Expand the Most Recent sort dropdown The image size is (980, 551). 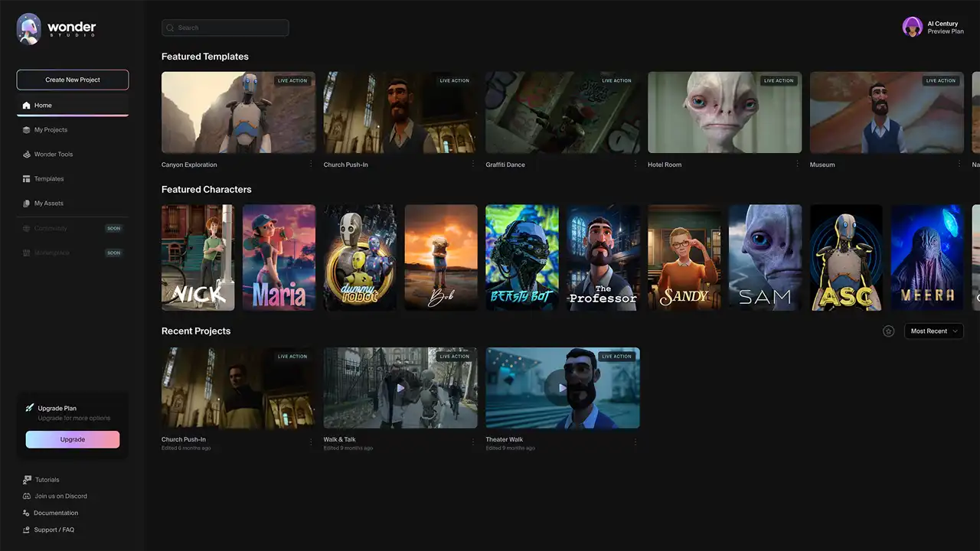(x=933, y=331)
